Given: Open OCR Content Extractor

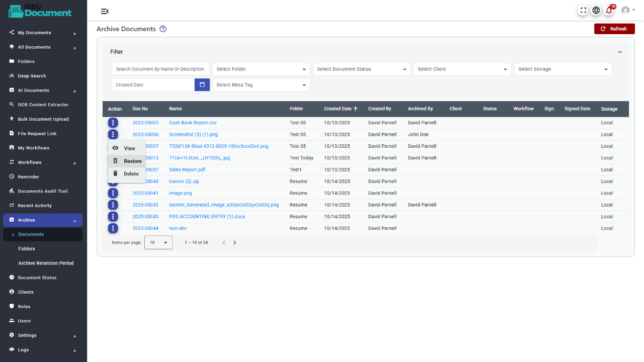Looking at the screenshot, I should tap(43, 105).
